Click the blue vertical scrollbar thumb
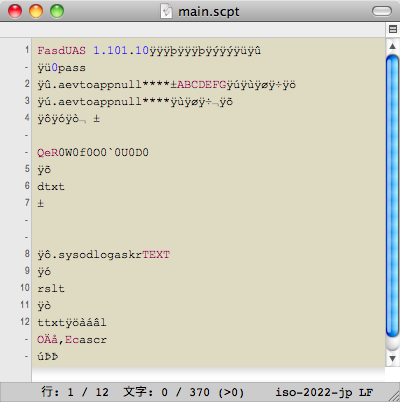 click(393, 196)
